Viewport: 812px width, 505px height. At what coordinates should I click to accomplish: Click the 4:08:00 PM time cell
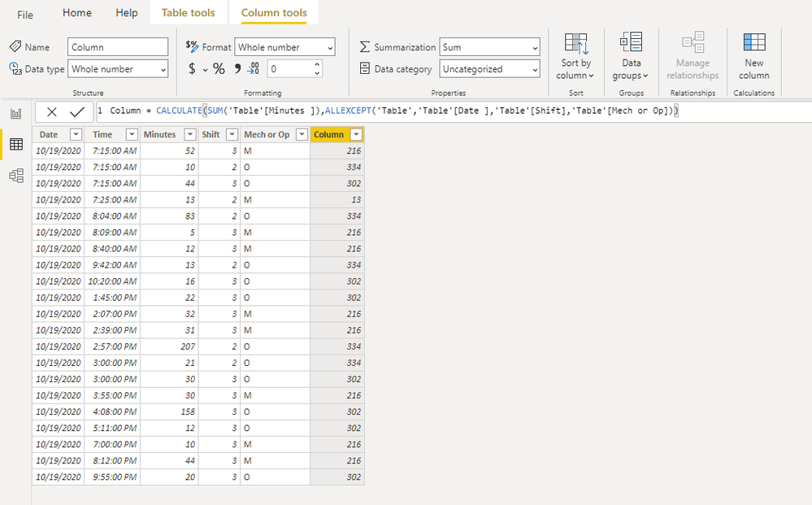point(112,411)
